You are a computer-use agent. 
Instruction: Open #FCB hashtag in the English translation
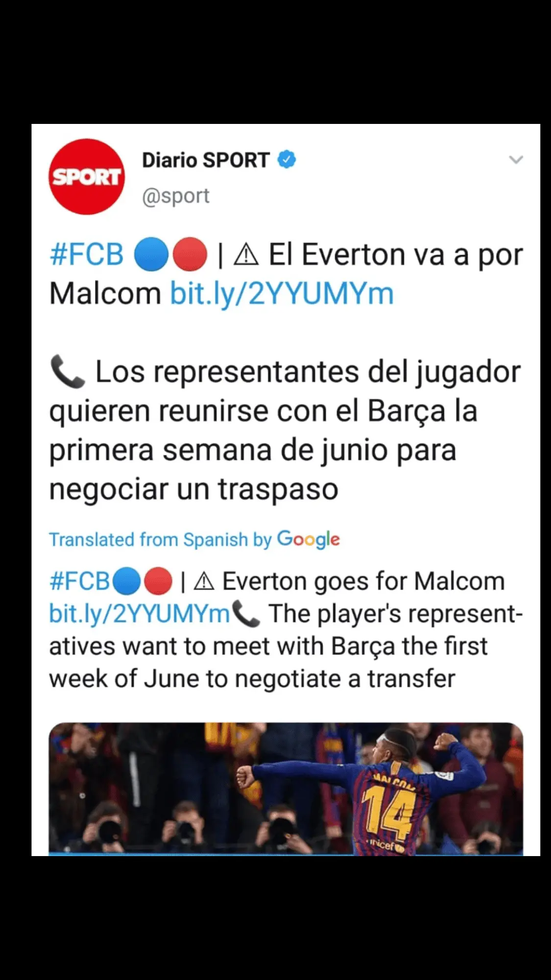(80, 581)
